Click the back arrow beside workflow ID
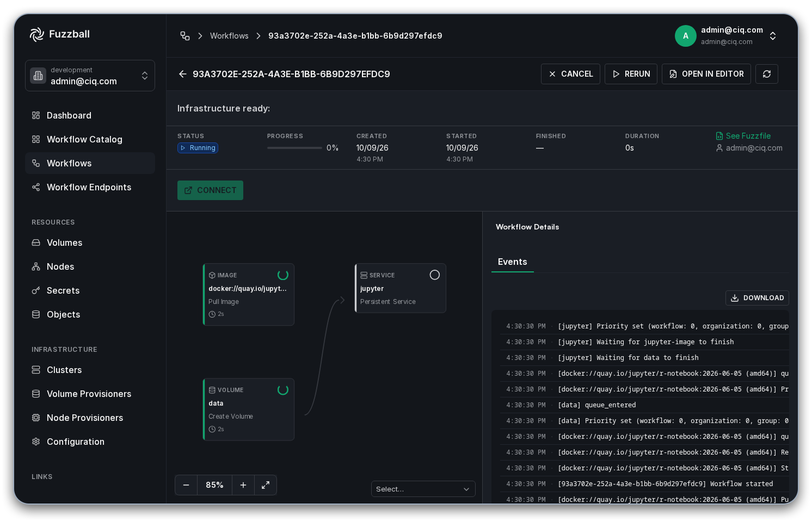812x522 pixels. tap(183, 74)
